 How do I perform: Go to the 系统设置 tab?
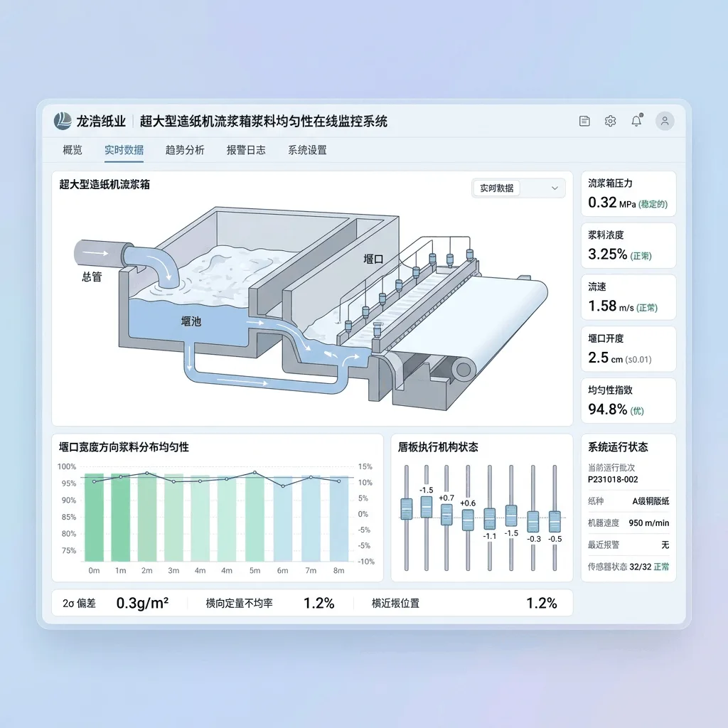307,150
